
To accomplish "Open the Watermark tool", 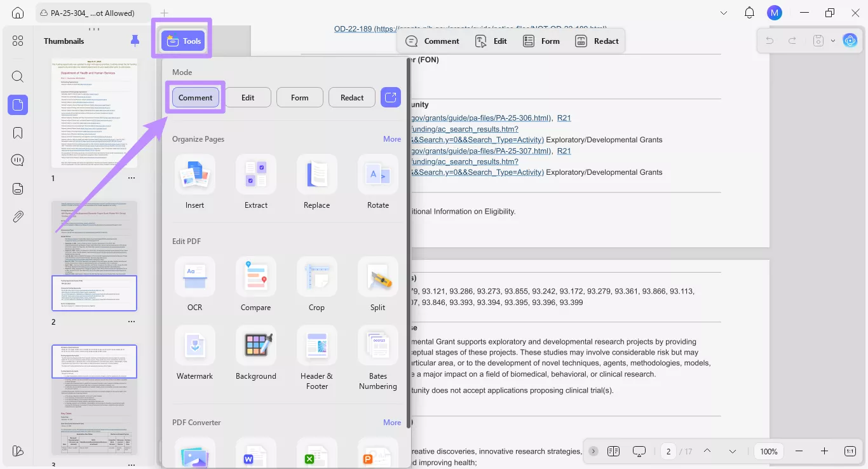I will click(x=194, y=353).
